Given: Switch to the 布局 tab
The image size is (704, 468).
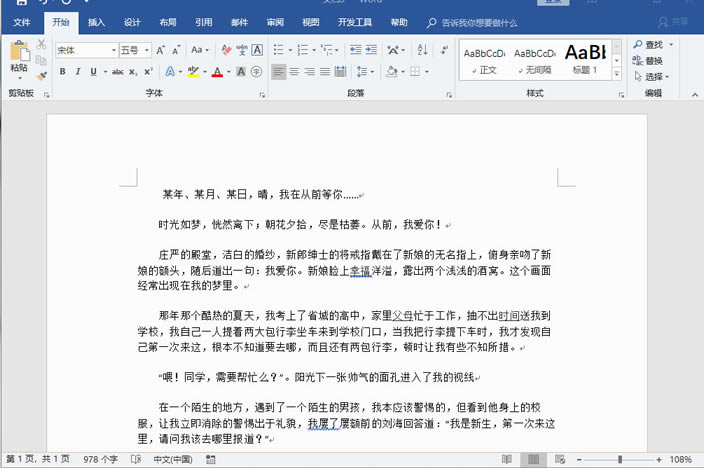Looking at the screenshot, I should point(168,22).
